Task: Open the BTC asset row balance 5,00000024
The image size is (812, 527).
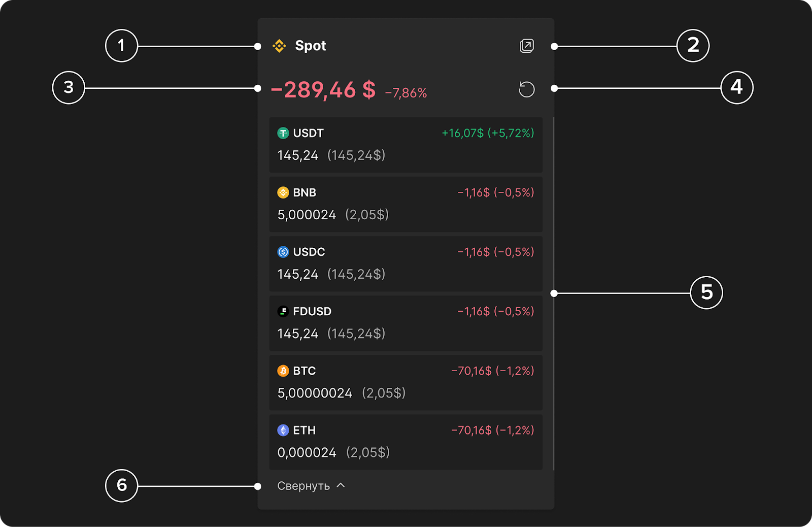Action: [315, 393]
